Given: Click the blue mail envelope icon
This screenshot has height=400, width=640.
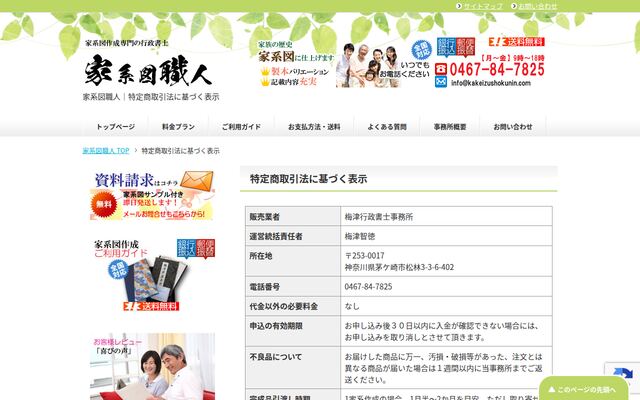Looking at the screenshot, I should (x=441, y=82).
